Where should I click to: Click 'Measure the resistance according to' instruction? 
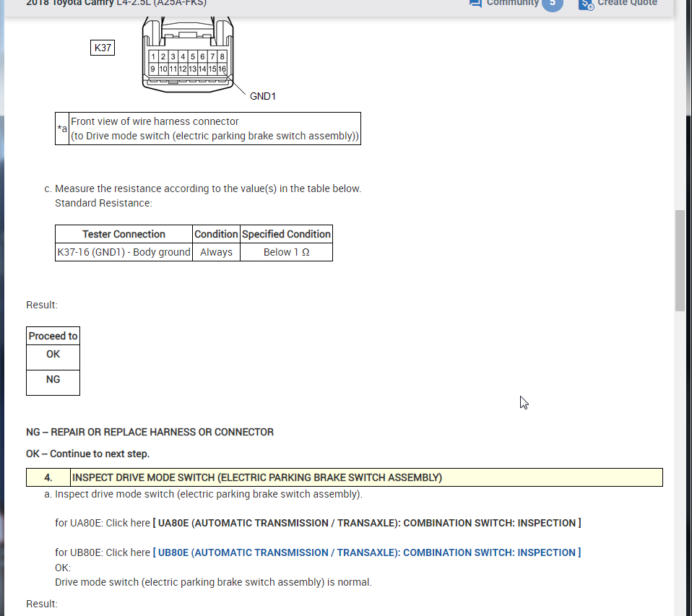tap(208, 188)
